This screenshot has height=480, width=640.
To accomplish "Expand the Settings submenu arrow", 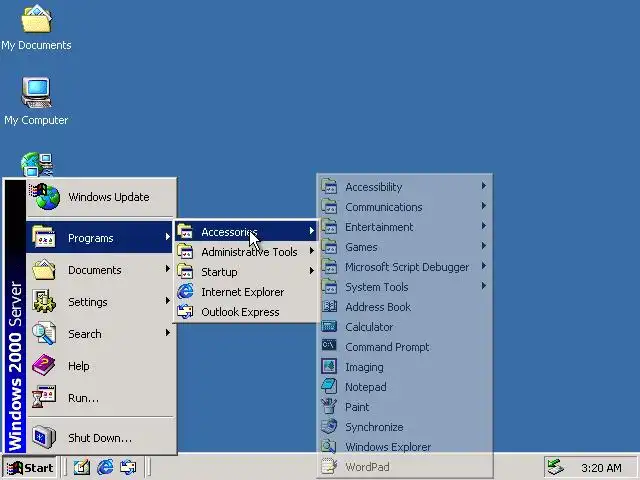I will coord(167,301).
